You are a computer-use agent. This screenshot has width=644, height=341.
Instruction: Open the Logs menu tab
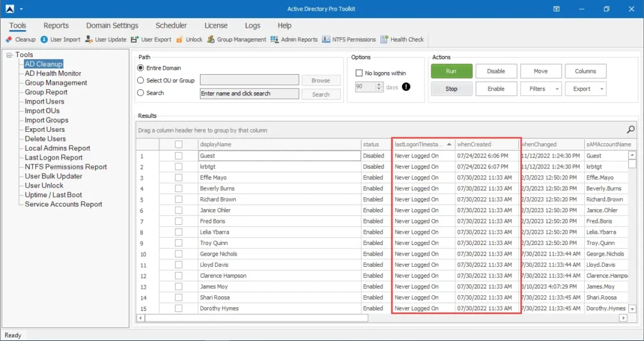click(x=253, y=26)
